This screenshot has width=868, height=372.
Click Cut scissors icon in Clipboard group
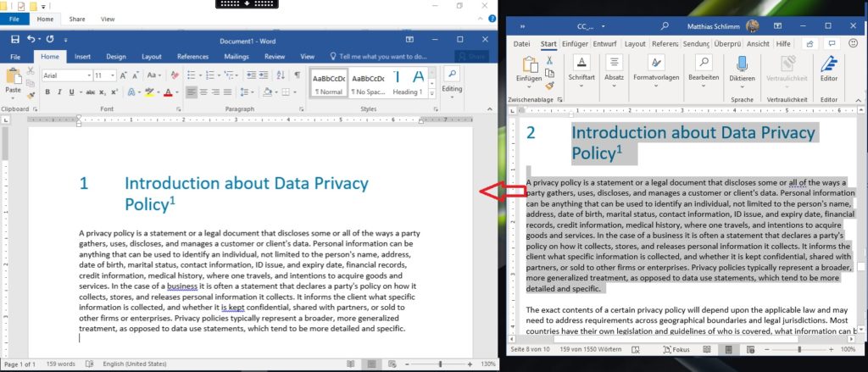(x=31, y=71)
